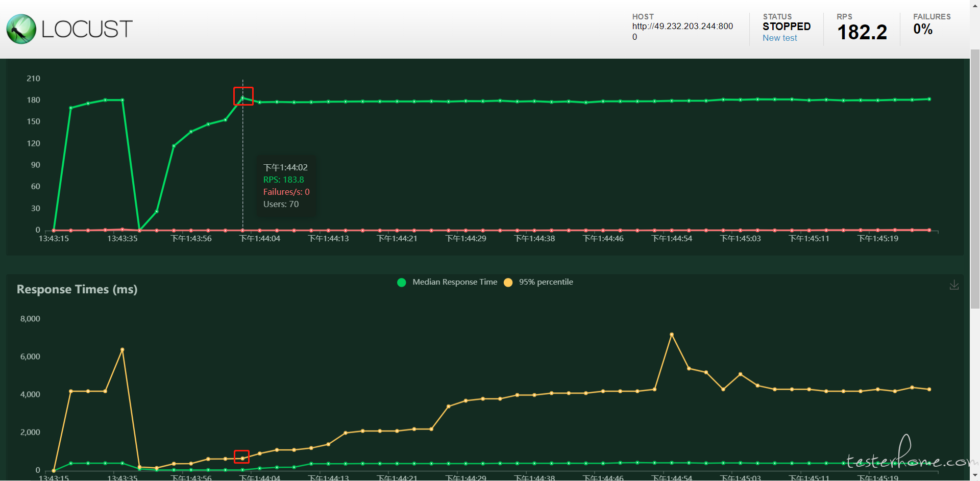Click the host URL text

pos(682,31)
